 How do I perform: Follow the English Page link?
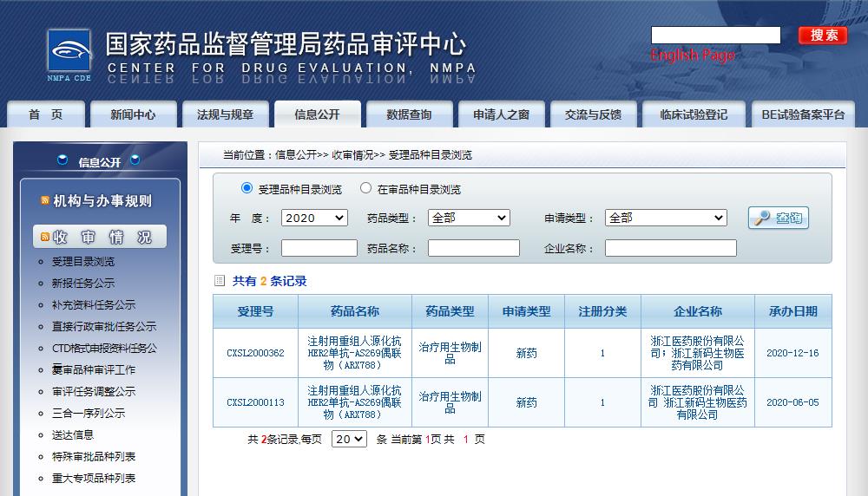point(692,55)
